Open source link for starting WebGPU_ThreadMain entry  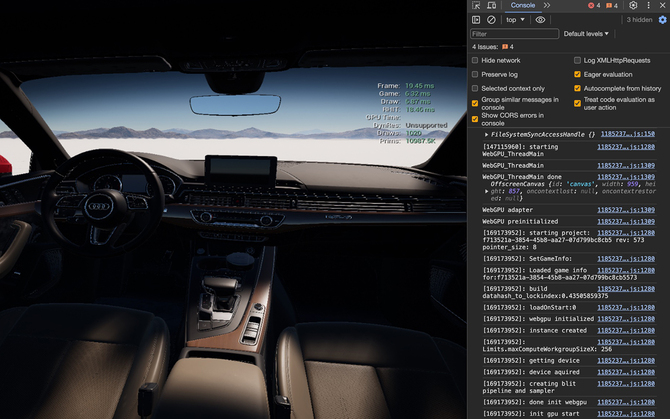pos(626,147)
